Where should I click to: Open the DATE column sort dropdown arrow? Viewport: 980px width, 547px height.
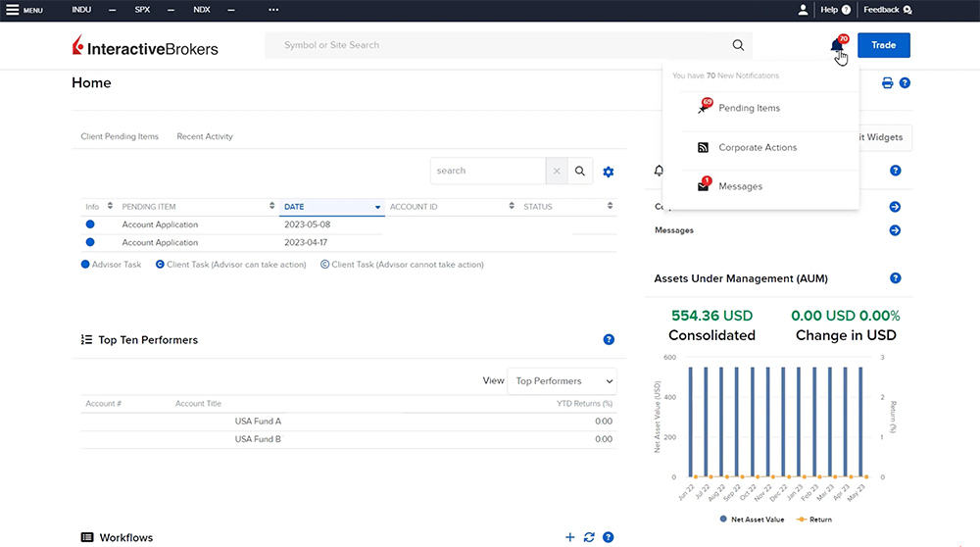coord(377,207)
